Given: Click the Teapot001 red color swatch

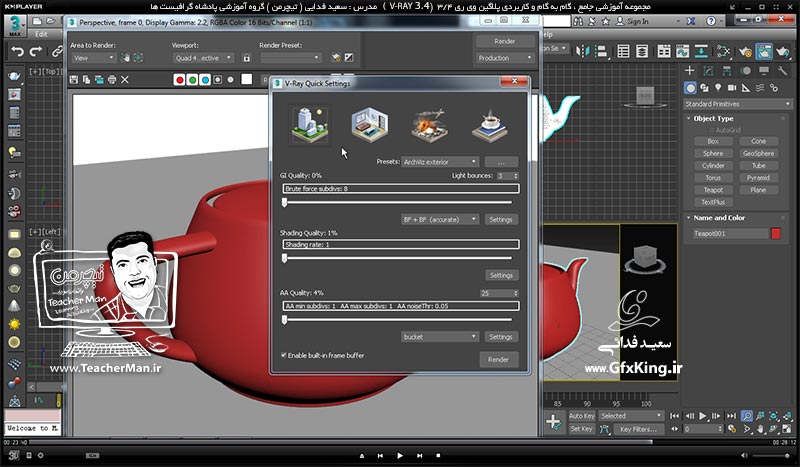Looking at the screenshot, I should tap(776, 234).
